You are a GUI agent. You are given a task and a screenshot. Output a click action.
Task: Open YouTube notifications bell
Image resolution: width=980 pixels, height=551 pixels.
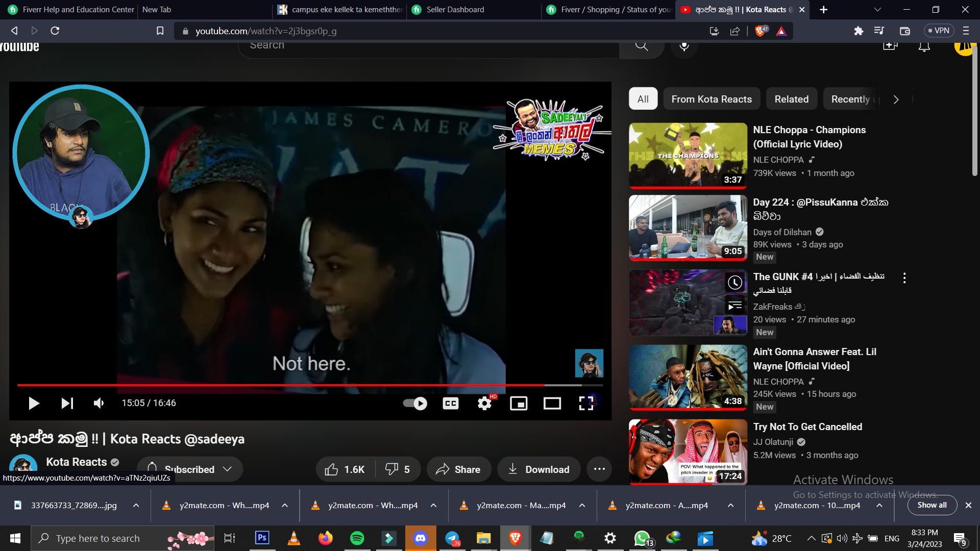pyautogui.click(x=924, y=46)
